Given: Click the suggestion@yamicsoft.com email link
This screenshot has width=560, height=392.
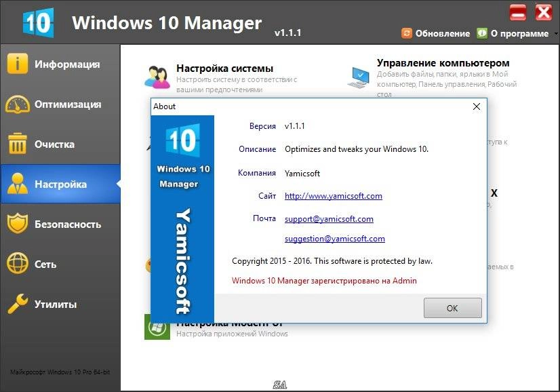Looking at the screenshot, I should point(335,238).
